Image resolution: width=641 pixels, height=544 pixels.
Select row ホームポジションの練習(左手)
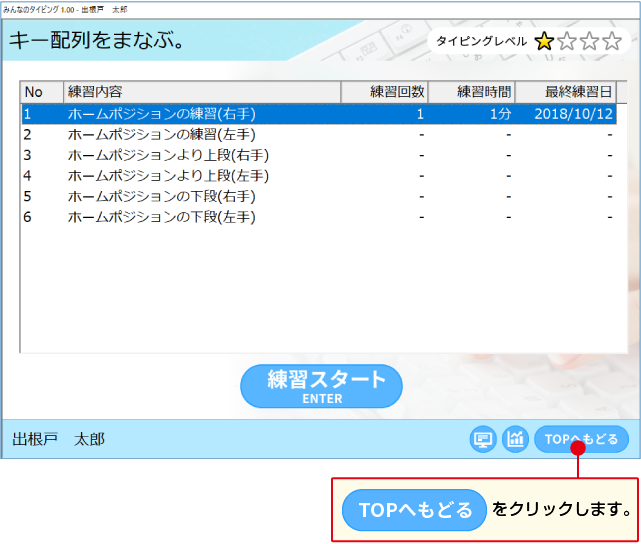click(319, 134)
